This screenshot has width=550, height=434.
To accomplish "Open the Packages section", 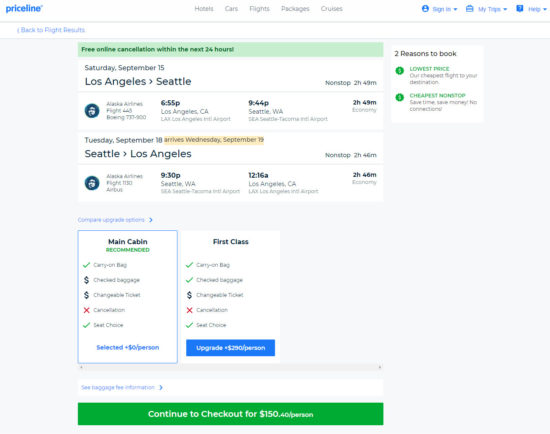I will pyautogui.click(x=295, y=9).
